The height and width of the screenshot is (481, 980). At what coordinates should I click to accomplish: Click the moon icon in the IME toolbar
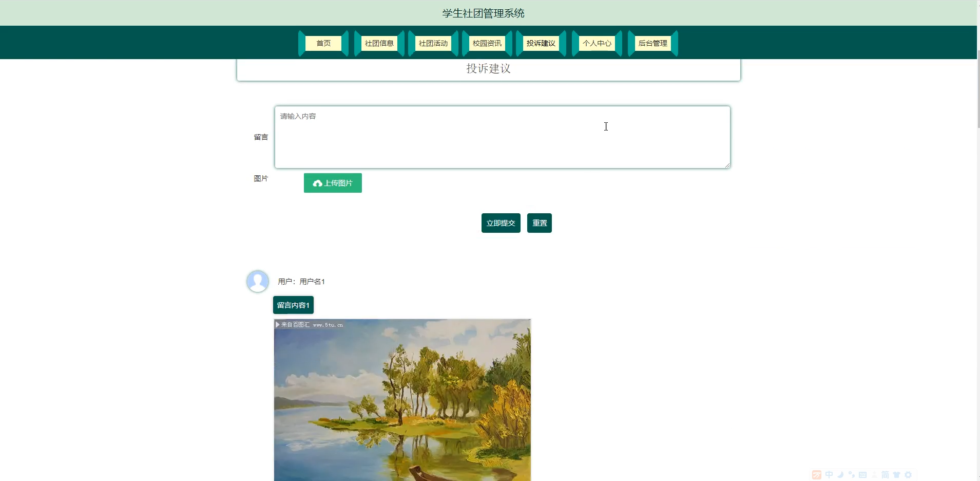point(840,475)
